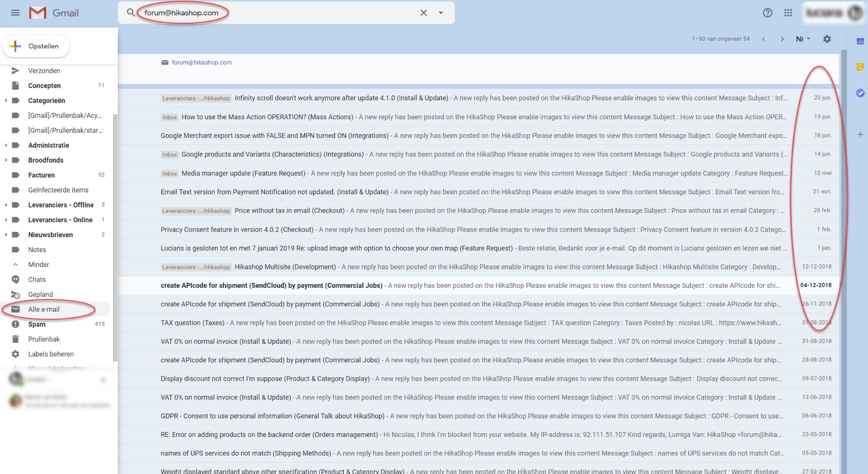Click the Leveranciers/Hikashop chip on Infinity scroll row

coord(196,99)
